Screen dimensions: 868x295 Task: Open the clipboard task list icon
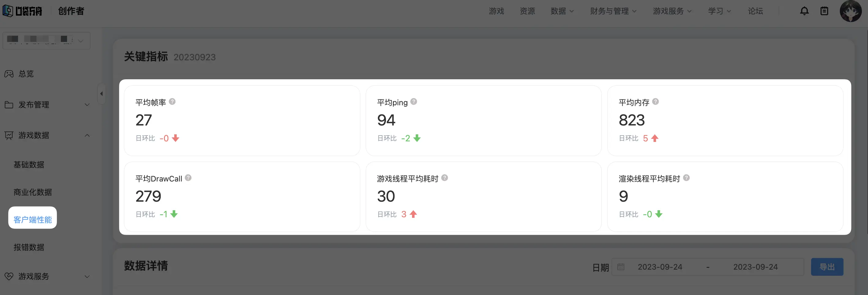(824, 11)
